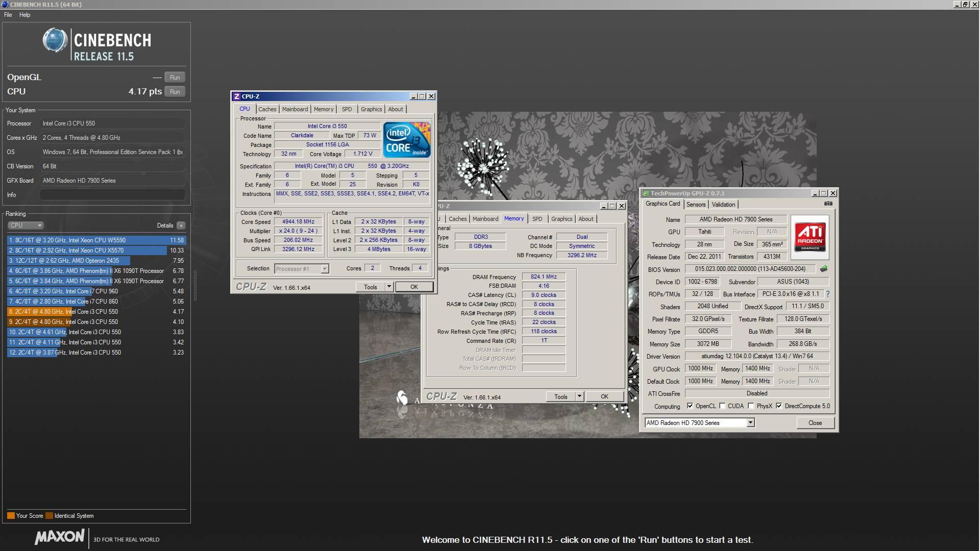Click the Close button in GPU-Z
This screenshot has width=980, height=551.
[x=815, y=423]
